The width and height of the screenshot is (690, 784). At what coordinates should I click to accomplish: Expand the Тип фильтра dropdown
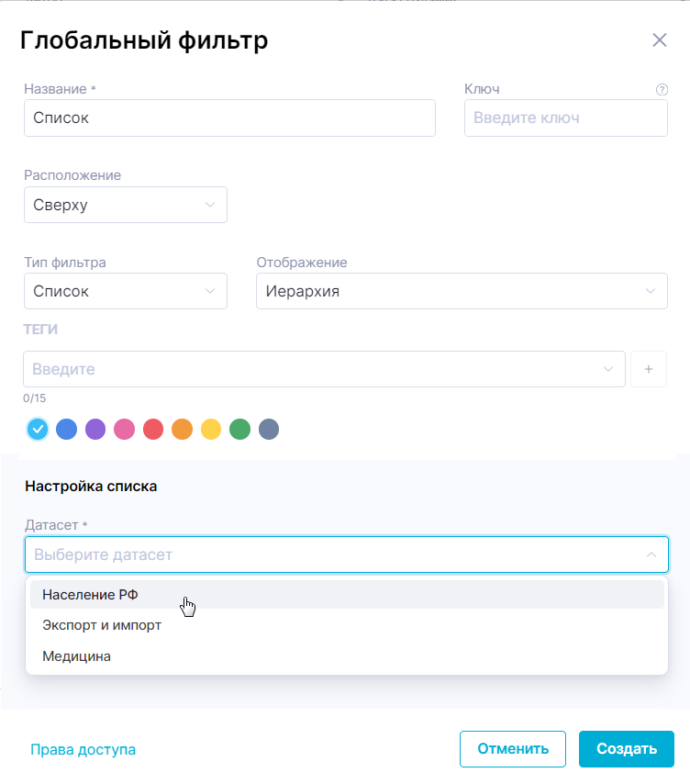point(126,292)
